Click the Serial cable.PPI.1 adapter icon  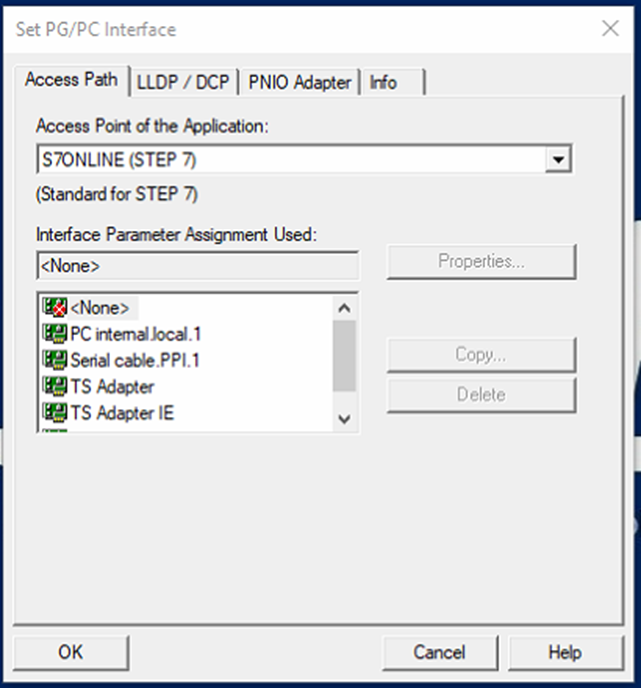54,359
